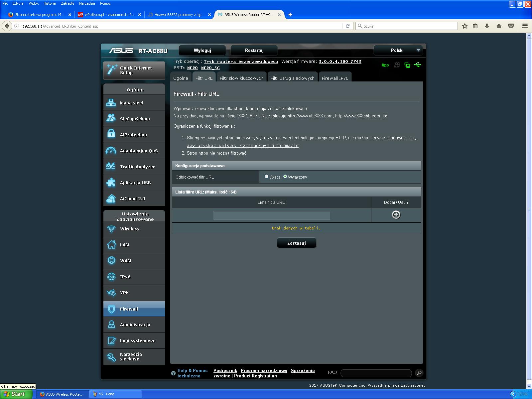This screenshot has width=532, height=399.
Task: Click the Firefox home toolbar icon
Action: click(499, 26)
